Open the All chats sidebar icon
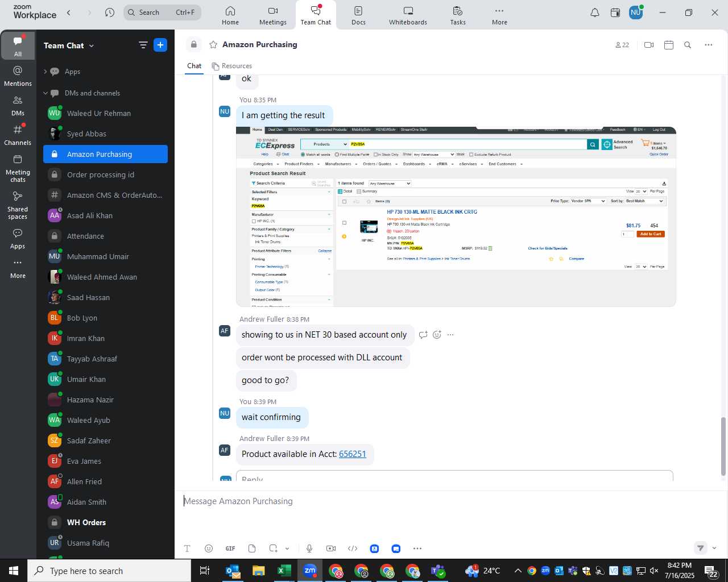Image resolution: width=728 pixels, height=582 pixels. coord(18,46)
